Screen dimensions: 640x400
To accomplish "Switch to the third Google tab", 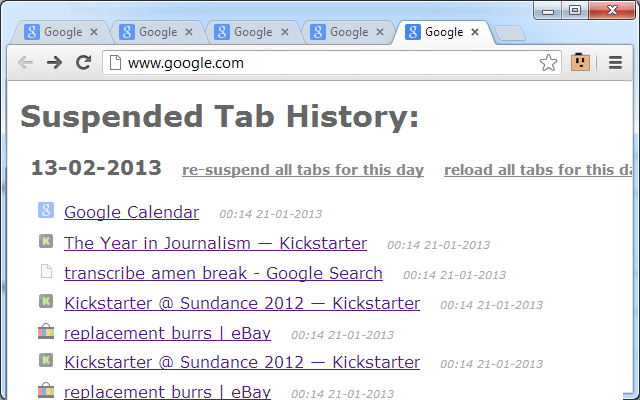I will [x=251, y=32].
